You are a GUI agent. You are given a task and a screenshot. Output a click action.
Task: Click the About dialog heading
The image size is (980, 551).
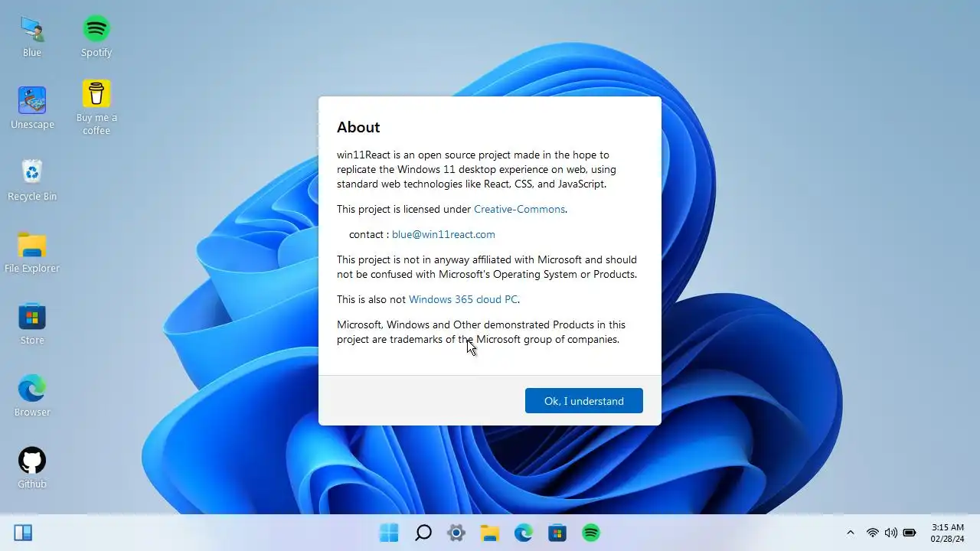click(x=358, y=127)
